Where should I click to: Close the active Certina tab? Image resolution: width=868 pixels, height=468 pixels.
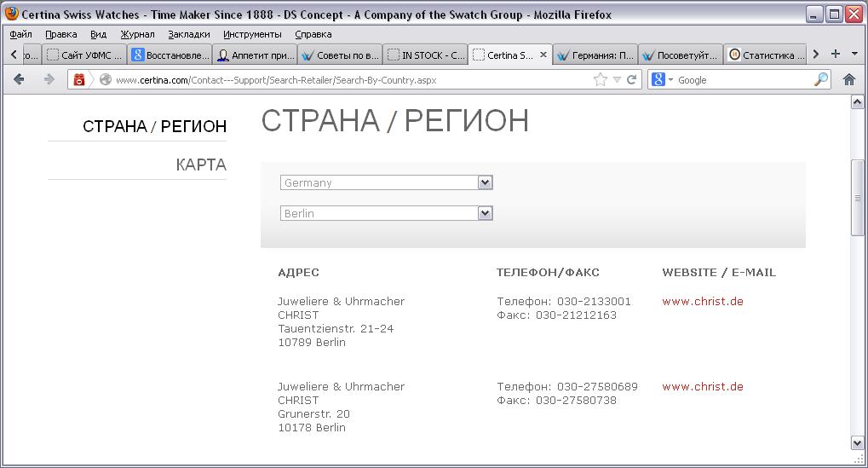[543, 55]
